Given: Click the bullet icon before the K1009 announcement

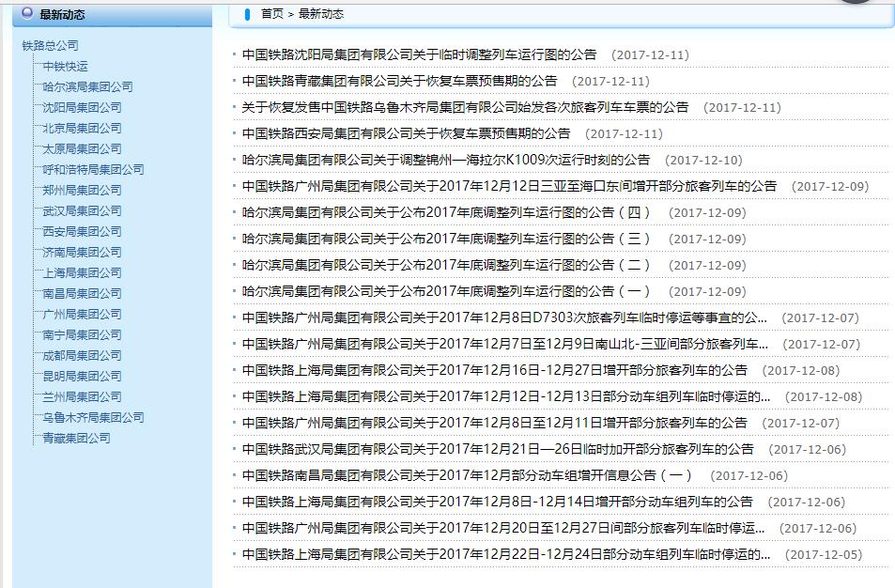Looking at the screenshot, I should point(233,160).
